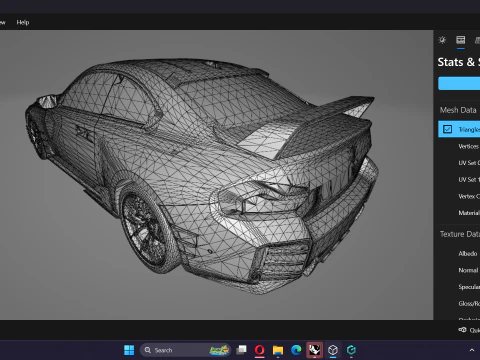Open Task View from the taskbar
This screenshot has width=480, height=360.
tap(241, 350)
